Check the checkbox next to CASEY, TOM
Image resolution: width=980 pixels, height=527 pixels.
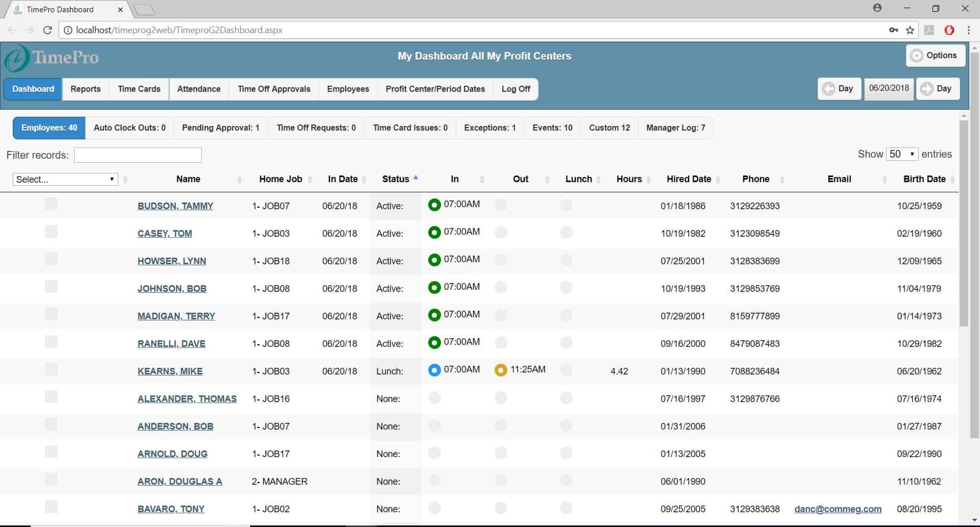51,231
